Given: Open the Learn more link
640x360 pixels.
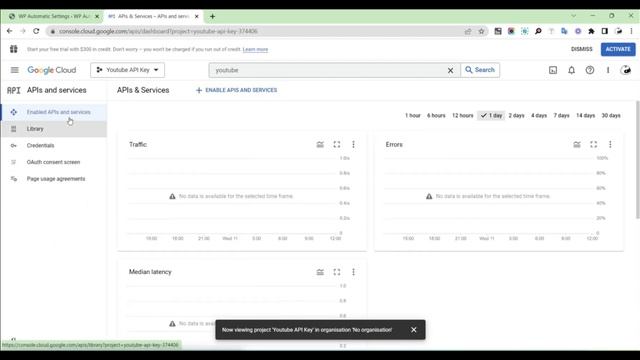Looking at the screenshot, I should coord(256,49).
